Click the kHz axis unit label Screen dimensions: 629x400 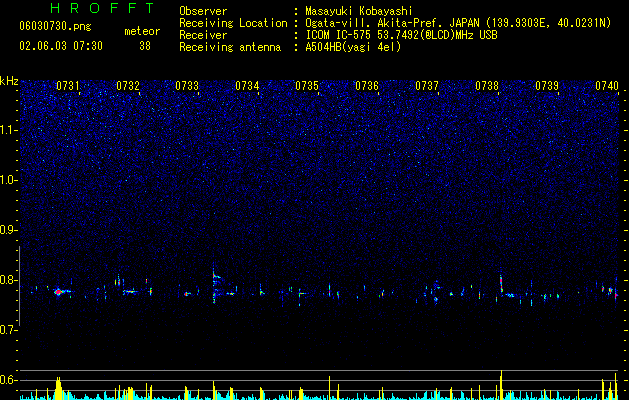pyautogui.click(x=9, y=81)
